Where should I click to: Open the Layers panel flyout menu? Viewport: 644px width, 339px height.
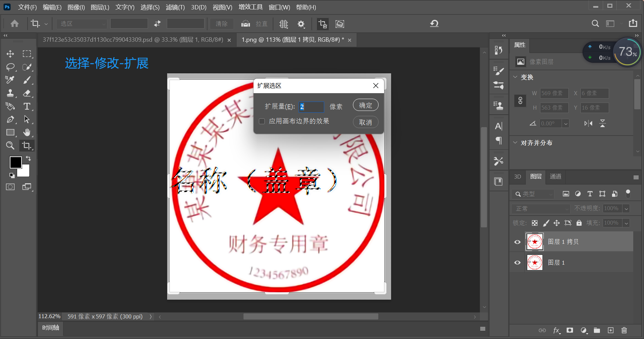(636, 177)
